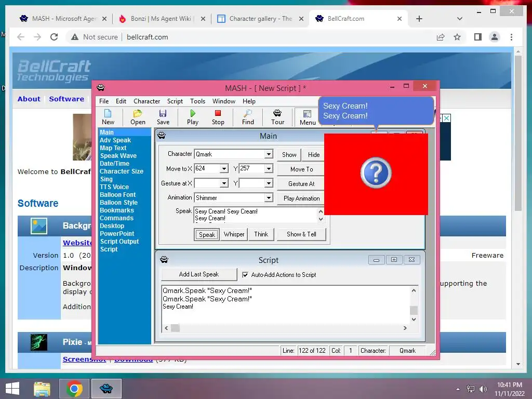Screen dimensions: 532x399
Task: Open File Explorer from taskbar
Action: tap(42, 389)
